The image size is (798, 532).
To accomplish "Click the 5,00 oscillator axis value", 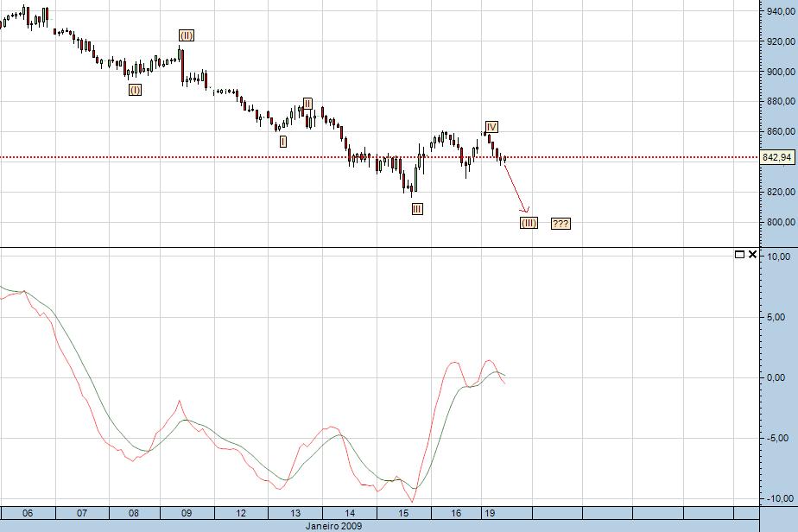I will click(x=775, y=317).
